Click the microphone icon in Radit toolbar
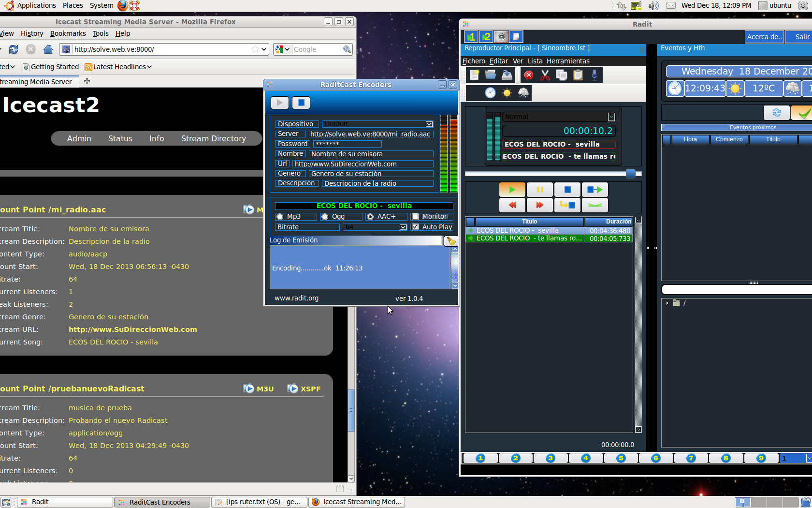Image resolution: width=812 pixels, height=508 pixels. point(594,75)
